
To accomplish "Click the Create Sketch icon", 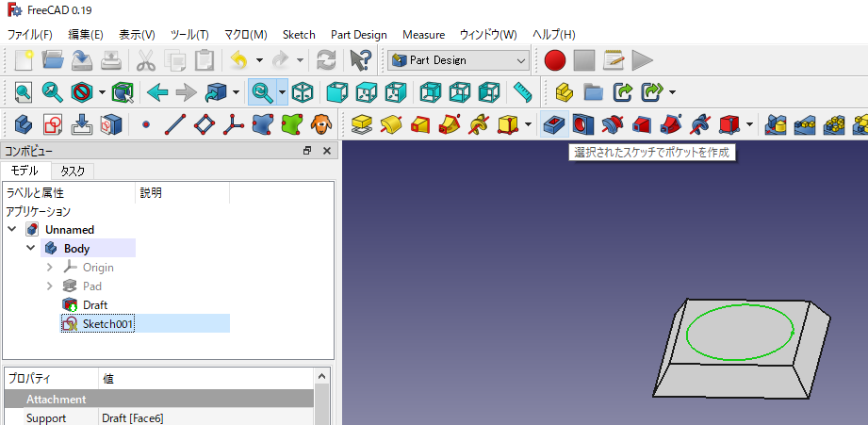I will click(x=53, y=124).
